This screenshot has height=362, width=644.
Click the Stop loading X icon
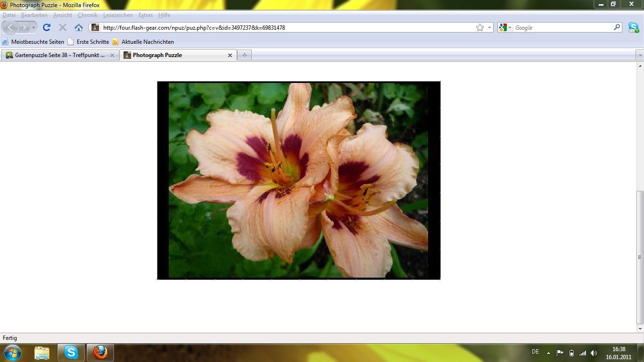point(63,27)
